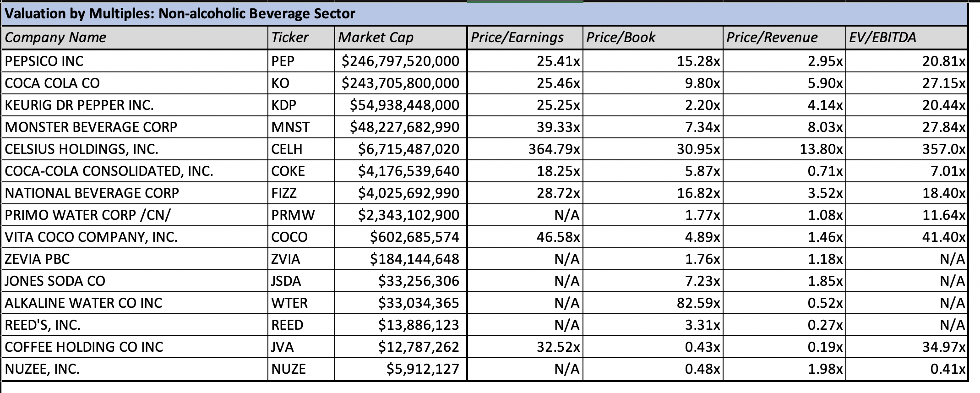Image resolution: width=980 pixels, height=393 pixels.
Task: Select Vita Coco 1.46x Price/Revenue cell
Action: click(784, 237)
